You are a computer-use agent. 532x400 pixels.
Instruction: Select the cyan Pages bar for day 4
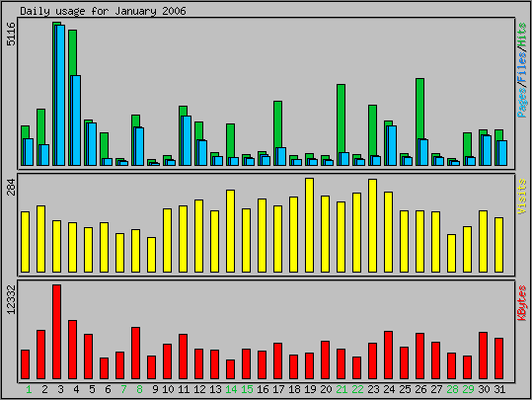point(76,120)
